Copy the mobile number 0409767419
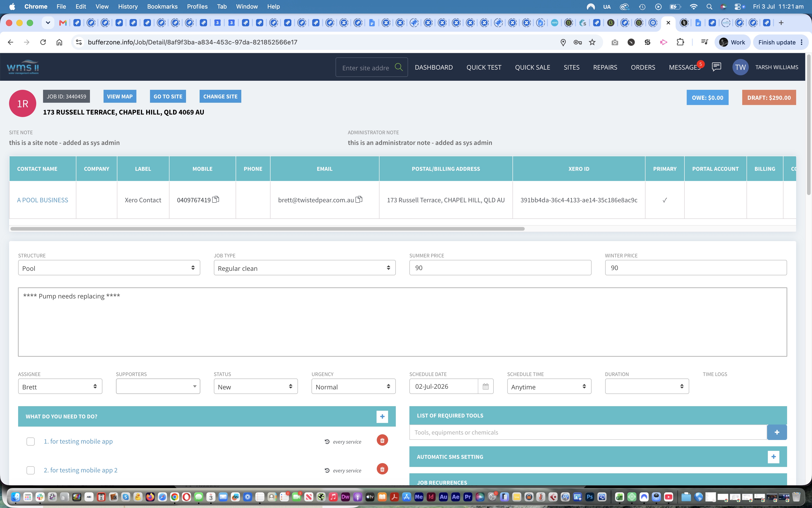Screen dimensions: 812x508 click(216, 200)
